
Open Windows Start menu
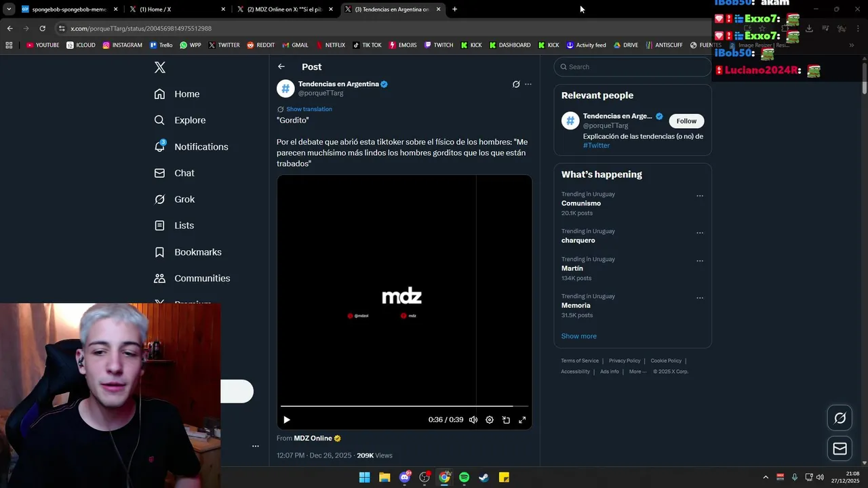(x=365, y=477)
